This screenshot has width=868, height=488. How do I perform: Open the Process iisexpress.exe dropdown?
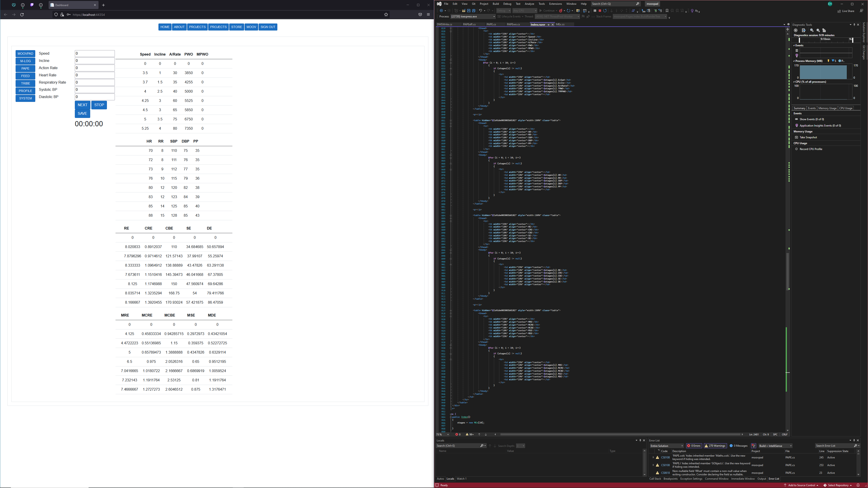473,16
